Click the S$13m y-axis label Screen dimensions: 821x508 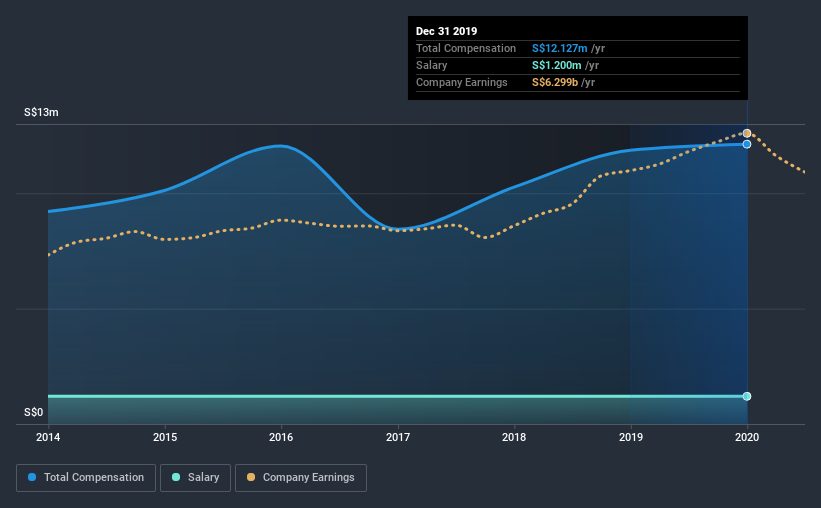tap(41, 113)
